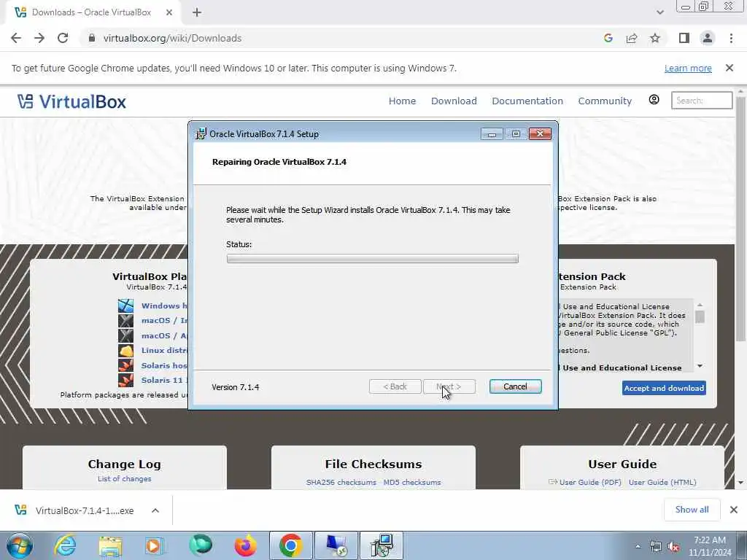Open the installer taskbar icon
The height and width of the screenshot is (560, 747).
[x=381, y=545]
